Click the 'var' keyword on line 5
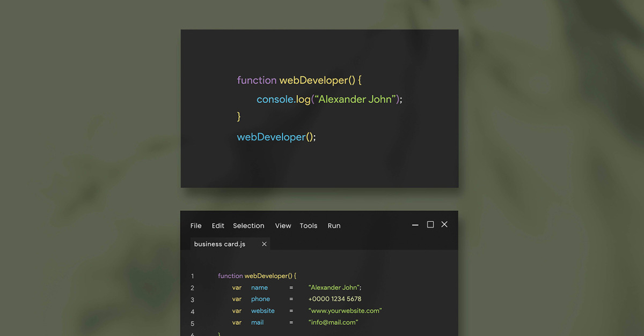Screen dimensions: 644x336 tap(237, 323)
